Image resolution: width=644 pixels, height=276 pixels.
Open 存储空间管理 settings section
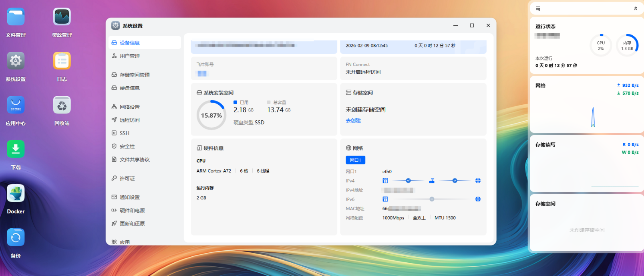point(135,75)
